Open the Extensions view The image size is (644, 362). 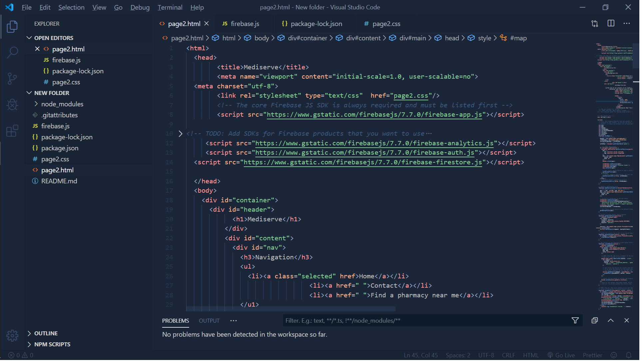click(x=12, y=131)
